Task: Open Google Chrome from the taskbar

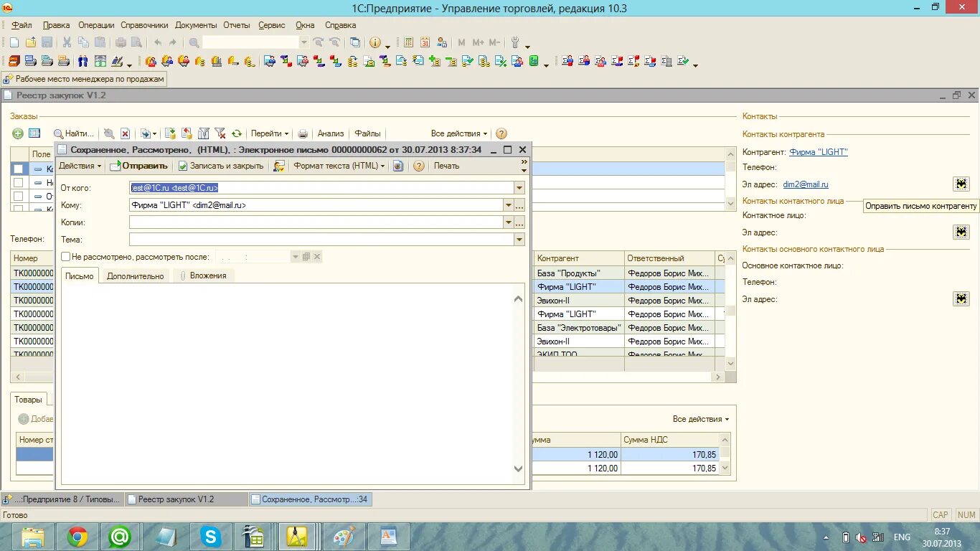Action: pos(77,537)
